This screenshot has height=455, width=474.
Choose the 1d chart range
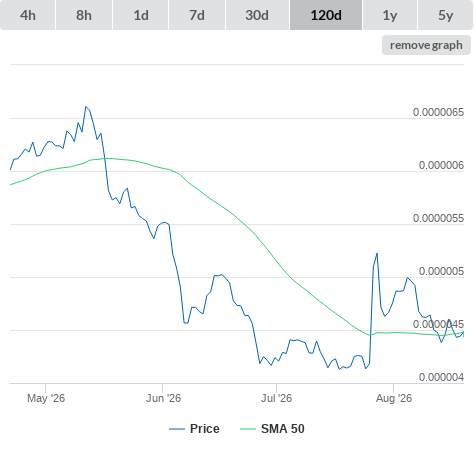[x=141, y=15]
